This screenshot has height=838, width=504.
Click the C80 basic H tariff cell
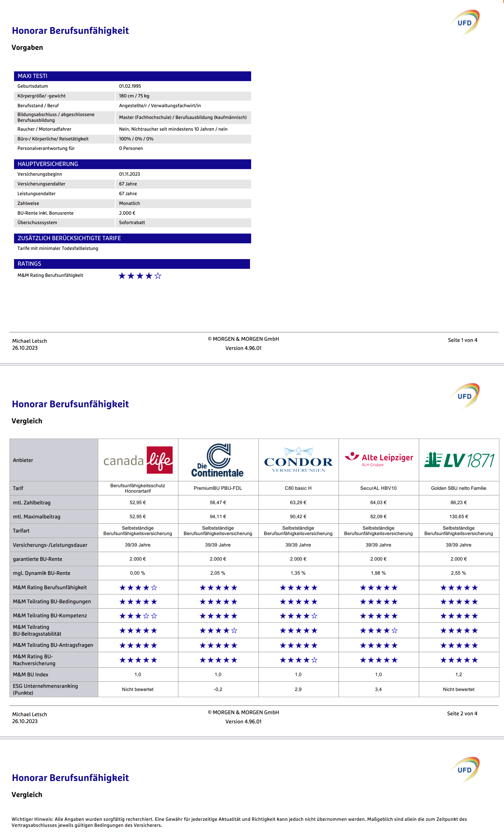coord(298,488)
